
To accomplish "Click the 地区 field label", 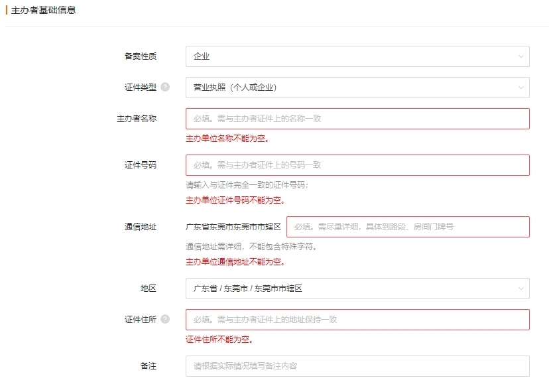I will [149, 289].
